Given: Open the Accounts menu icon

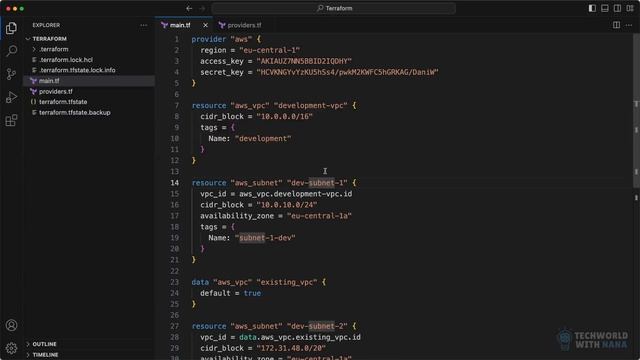Looking at the screenshot, I should 11,325.
